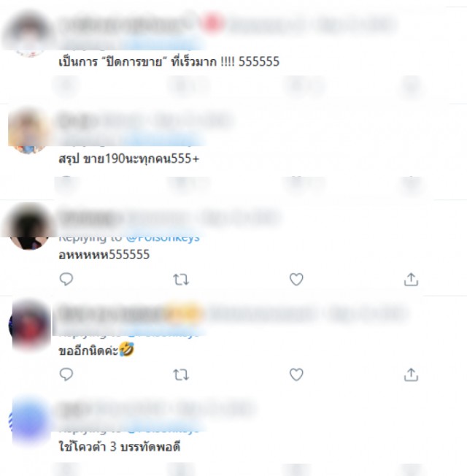Follow the @Poisonkeys mention above อหหหหห555555

pyautogui.click(x=163, y=239)
